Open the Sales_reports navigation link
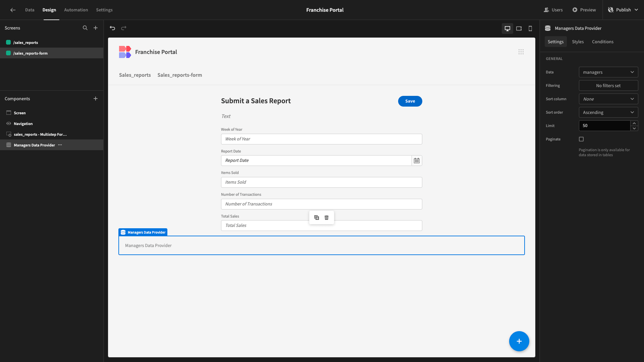 click(x=135, y=75)
